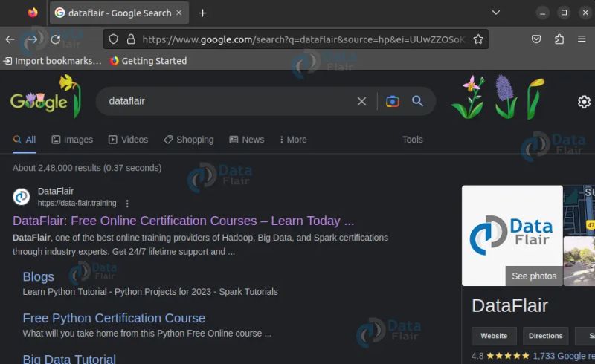Click the padlock site security icon
595x364 pixels.
131,39
